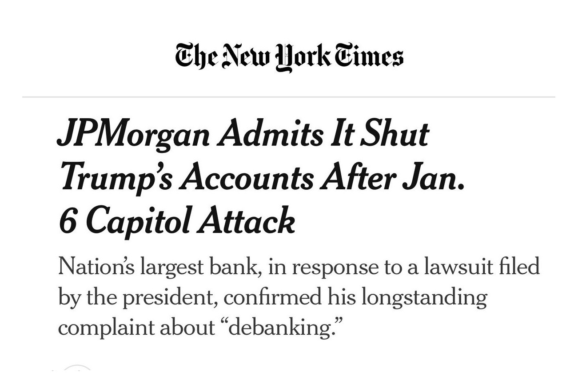
Task: Click the article summary paragraph
Action: click(299, 296)
